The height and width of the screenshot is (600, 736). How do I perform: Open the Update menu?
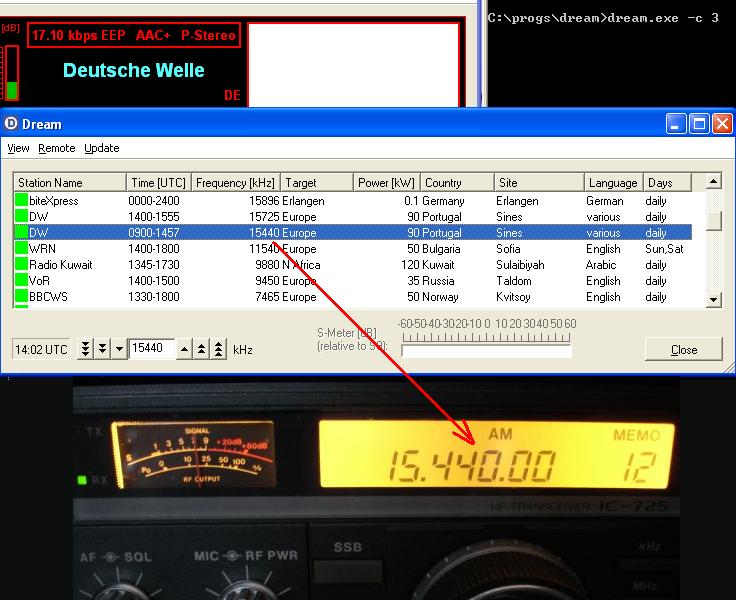(102, 148)
